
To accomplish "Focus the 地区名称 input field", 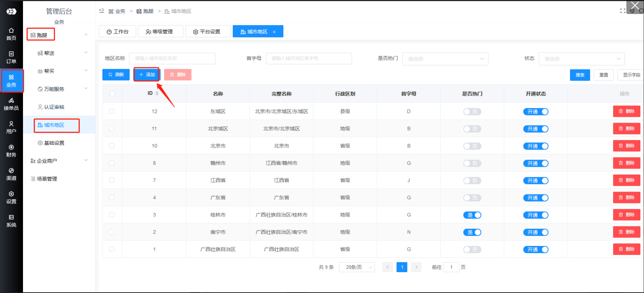I will 172,58.
